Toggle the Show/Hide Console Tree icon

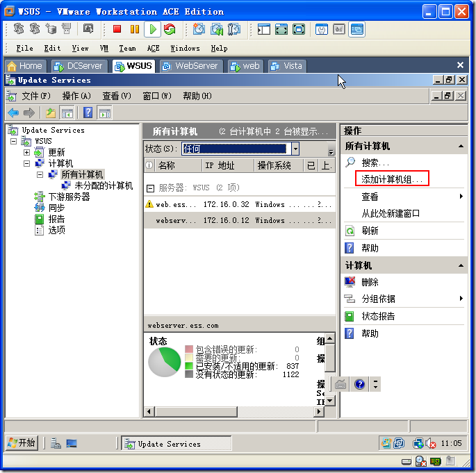(x=67, y=113)
